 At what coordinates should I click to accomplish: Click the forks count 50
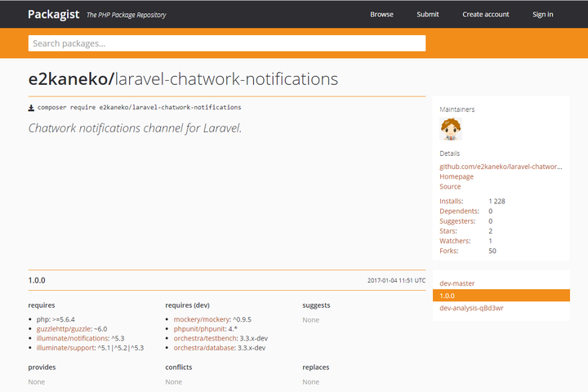tap(492, 251)
